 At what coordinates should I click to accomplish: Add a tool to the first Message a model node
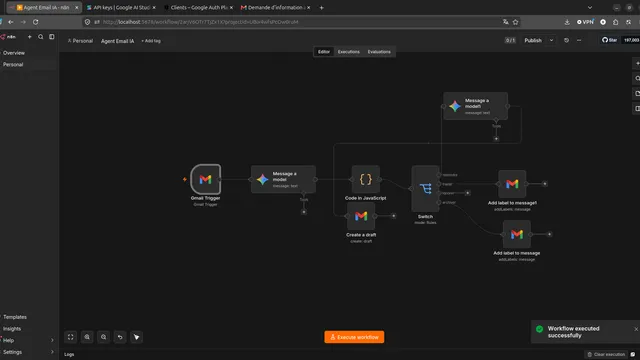(x=304, y=212)
